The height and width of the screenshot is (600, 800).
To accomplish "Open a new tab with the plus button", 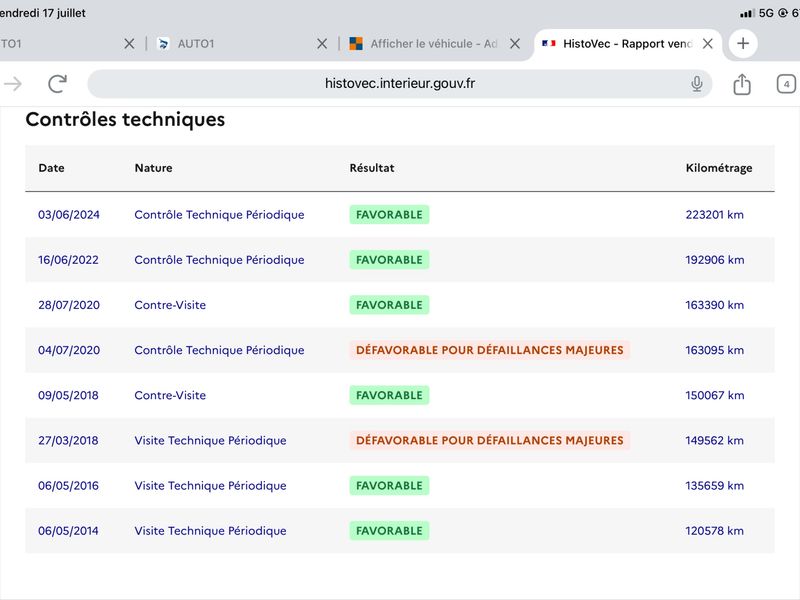I will click(743, 43).
